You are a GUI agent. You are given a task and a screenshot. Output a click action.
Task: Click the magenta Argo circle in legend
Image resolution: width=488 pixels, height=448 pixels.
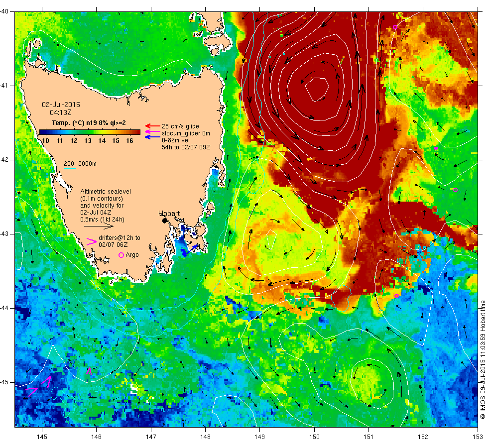[122, 255]
